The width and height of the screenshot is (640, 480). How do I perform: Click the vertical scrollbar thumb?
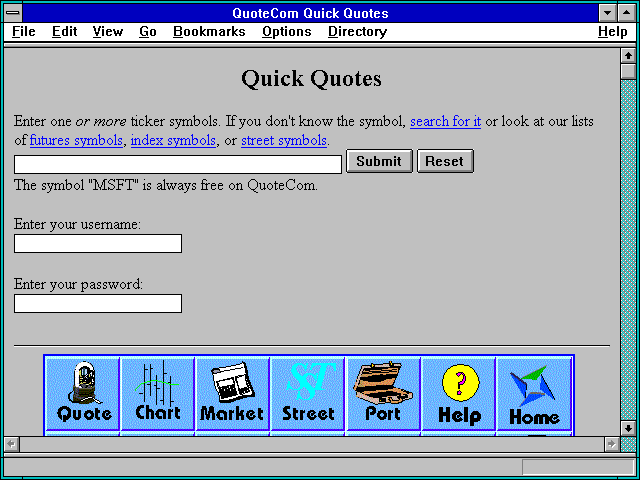628,71
